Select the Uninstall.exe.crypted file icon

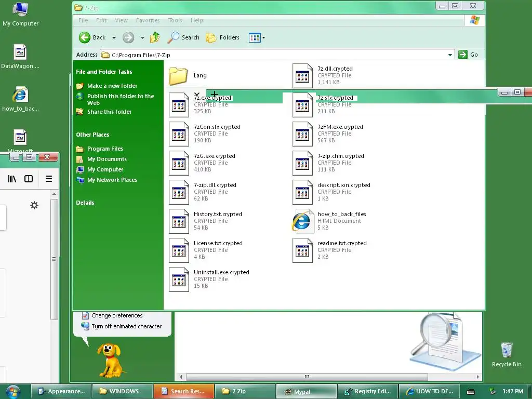point(179,279)
